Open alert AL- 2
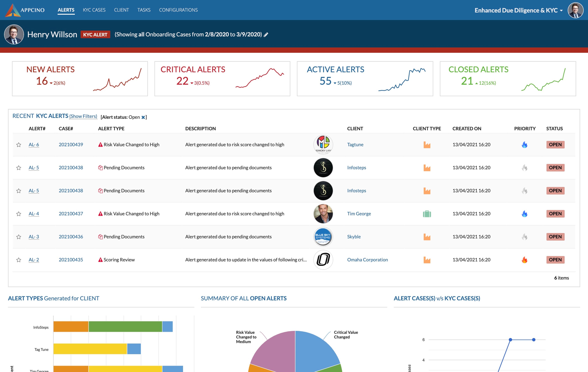588x372 pixels. point(34,259)
